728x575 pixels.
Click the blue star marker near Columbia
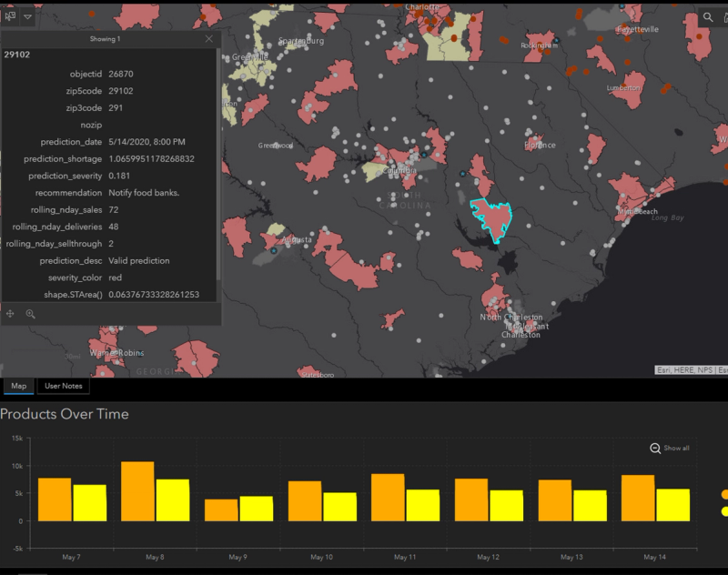pyautogui.click(x=424, y=155)
